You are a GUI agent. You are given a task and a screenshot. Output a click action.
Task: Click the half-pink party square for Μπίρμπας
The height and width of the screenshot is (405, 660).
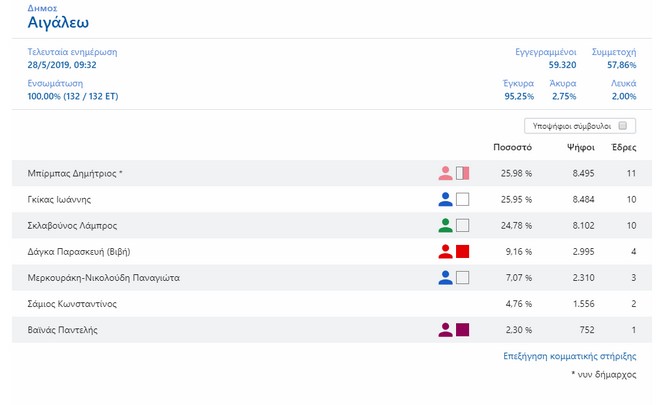click(462, 173)
